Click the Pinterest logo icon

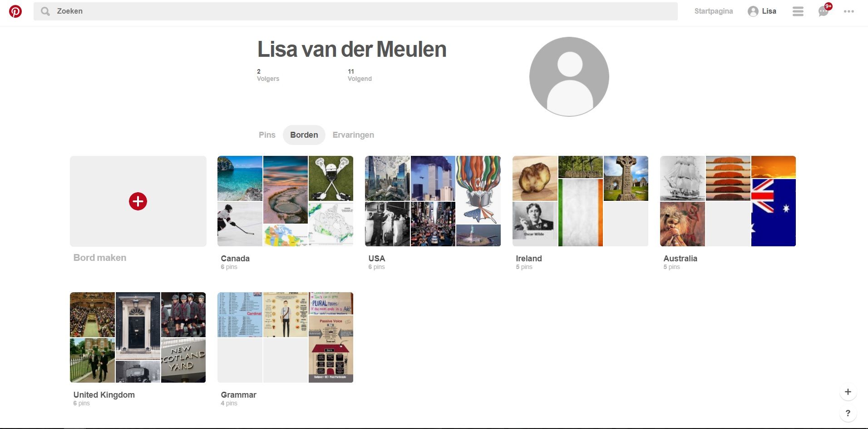pos(15,11)
